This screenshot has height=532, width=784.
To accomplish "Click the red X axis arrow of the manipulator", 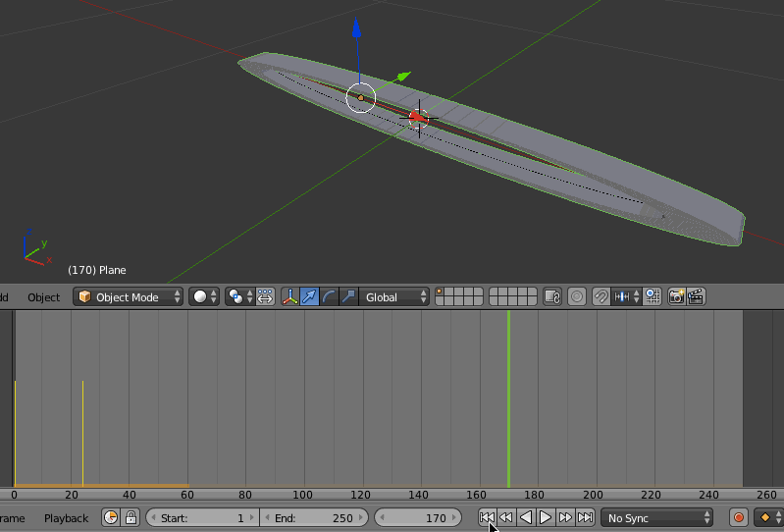I will (x=417, y=118).
